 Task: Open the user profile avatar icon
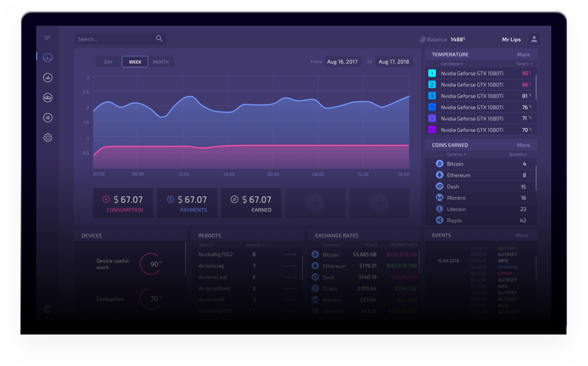[x=534, y=39]
